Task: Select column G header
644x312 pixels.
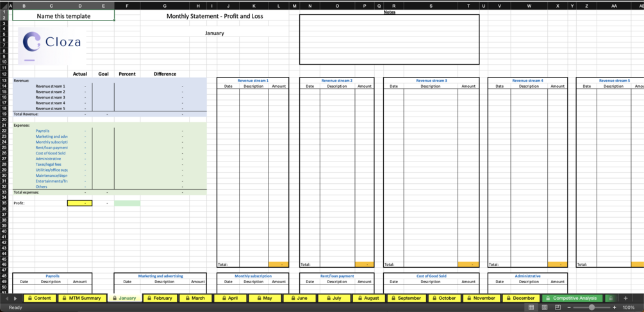Action: click(x=165, y=6)
